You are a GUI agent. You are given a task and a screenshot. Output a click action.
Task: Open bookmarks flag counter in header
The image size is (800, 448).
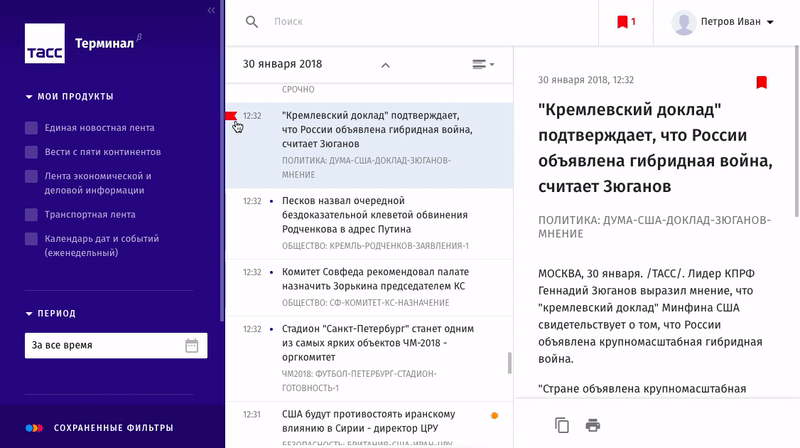point(626,21)
